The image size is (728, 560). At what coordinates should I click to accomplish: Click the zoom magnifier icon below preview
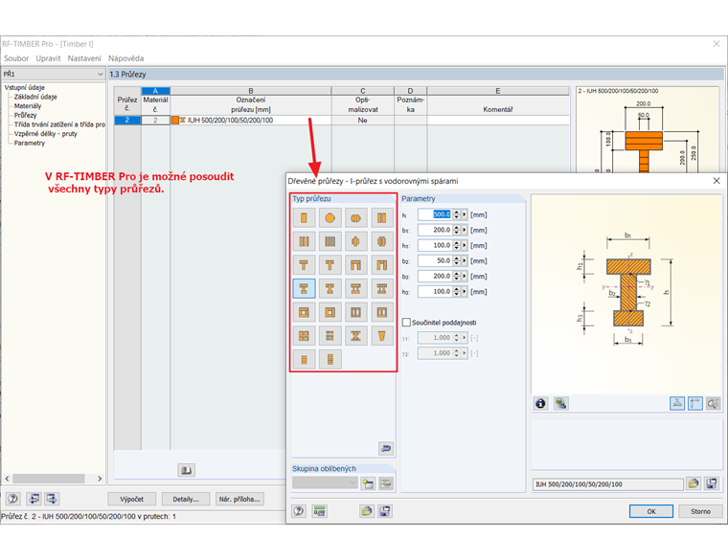pos(713,403)
